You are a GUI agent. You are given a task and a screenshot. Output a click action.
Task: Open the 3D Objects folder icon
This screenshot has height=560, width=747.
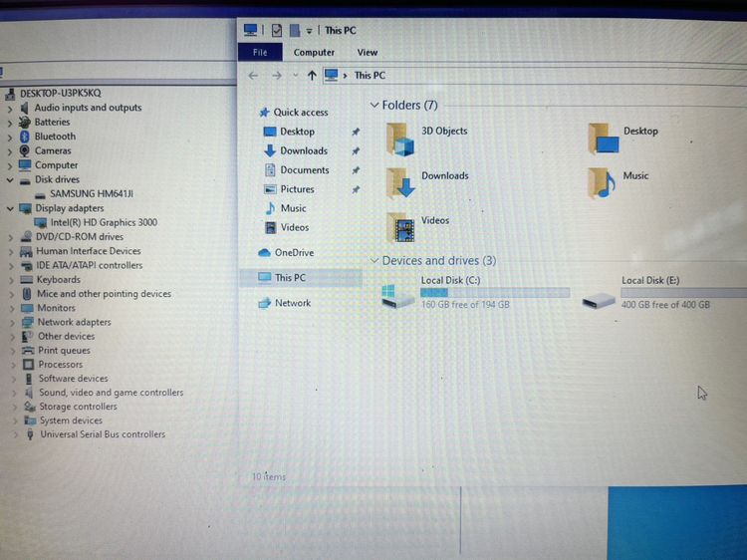(399, 140)
